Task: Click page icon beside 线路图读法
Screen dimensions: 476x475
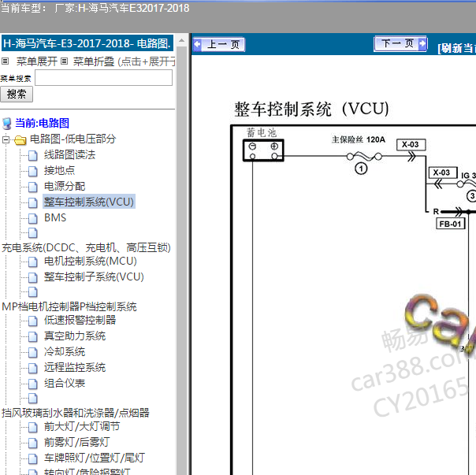Action: 33,155
